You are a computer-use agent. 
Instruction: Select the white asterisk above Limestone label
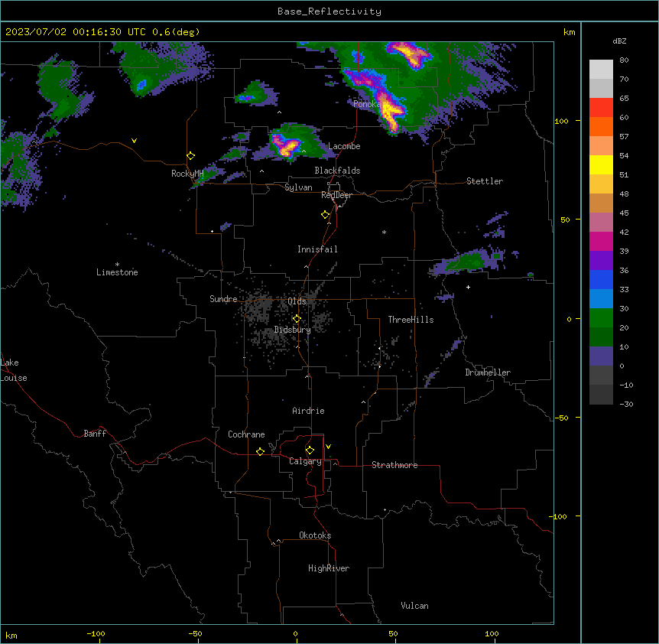[x=117, y=265]
